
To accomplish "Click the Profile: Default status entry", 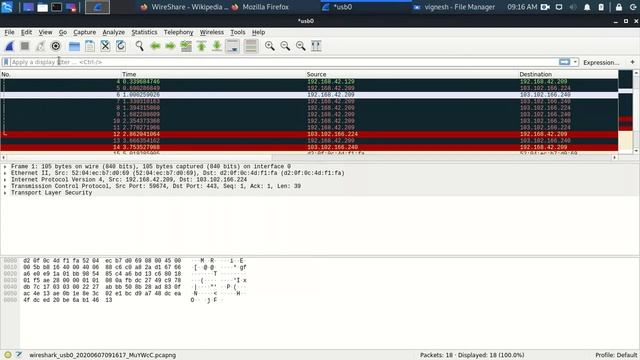I will tap(616, 355).
